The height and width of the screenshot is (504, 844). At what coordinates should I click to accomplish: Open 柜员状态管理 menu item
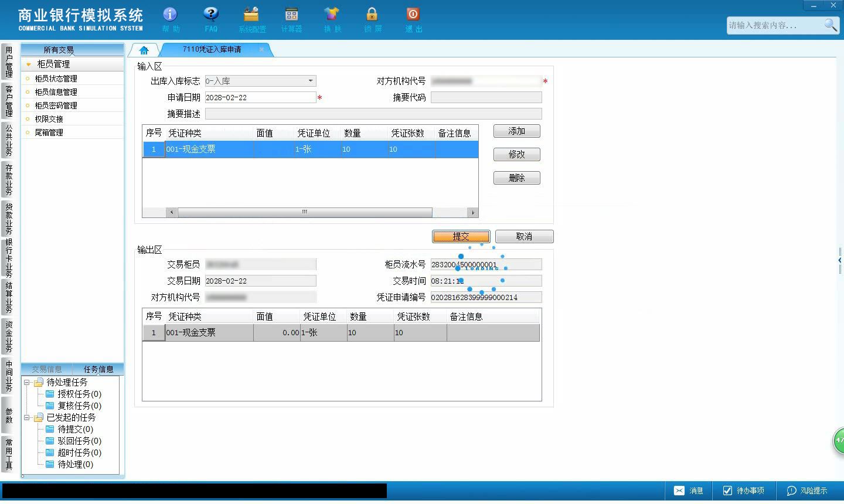[56, 79]
